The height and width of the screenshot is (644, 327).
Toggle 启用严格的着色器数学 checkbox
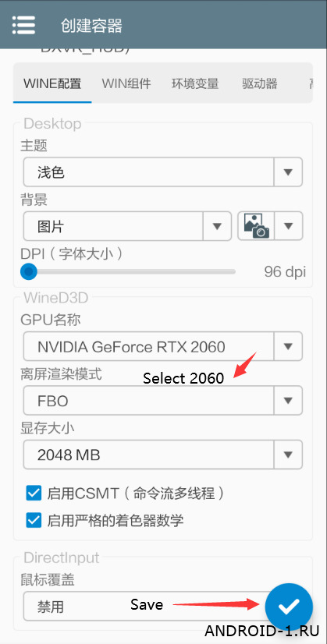pyautogui.click(x=34, y=520)
